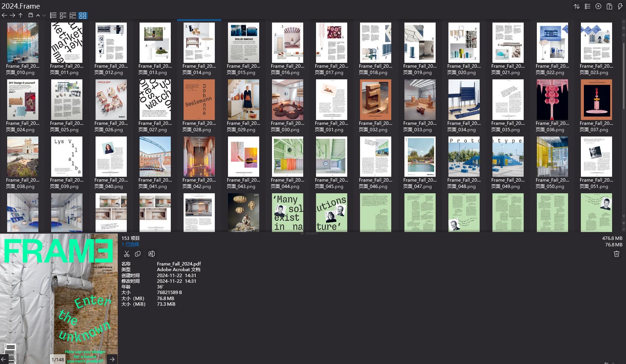Open the quick actions lightning icon
The height and width of the screenshot is (364, 626).
pyautogui.click(x=620, y=6)
